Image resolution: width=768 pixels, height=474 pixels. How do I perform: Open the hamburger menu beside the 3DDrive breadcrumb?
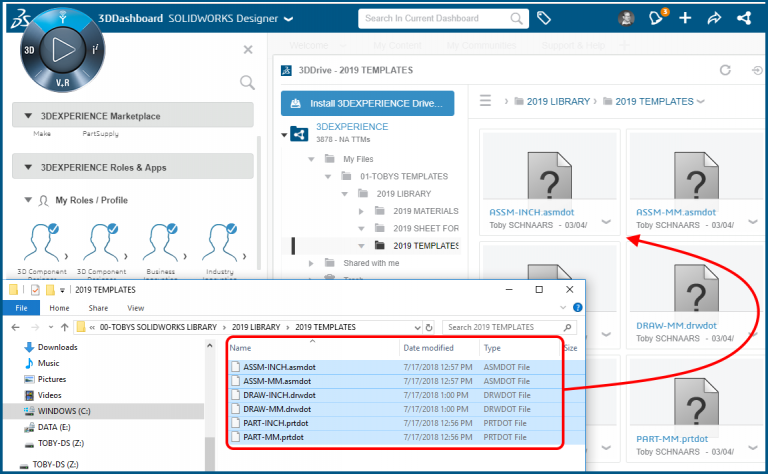[486, 101]
